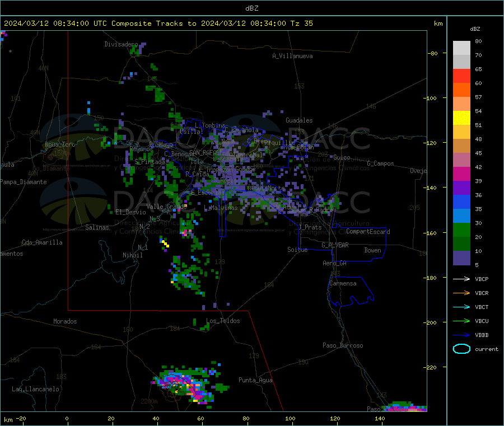
Task: Click the 'Paso_Barroso' map label
Action: (x=343, y=345)
